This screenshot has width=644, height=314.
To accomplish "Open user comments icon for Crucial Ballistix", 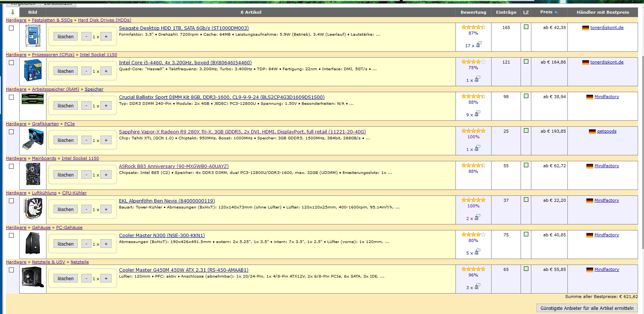I will [477, 113].
